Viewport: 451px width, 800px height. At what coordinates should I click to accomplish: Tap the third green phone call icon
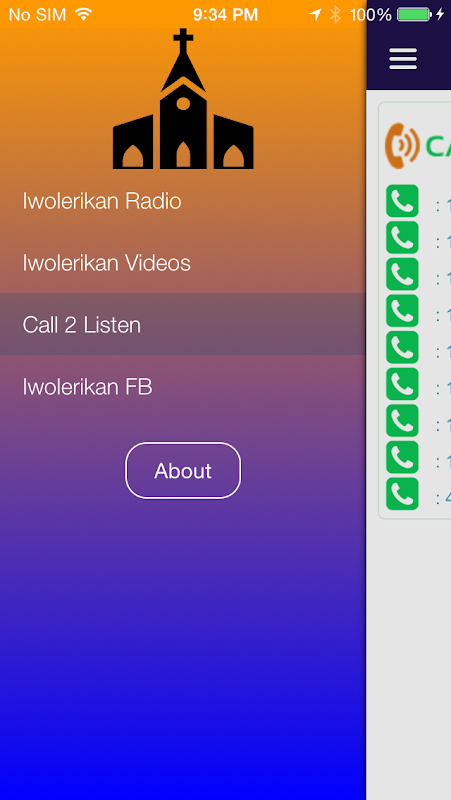pos(402,274)
